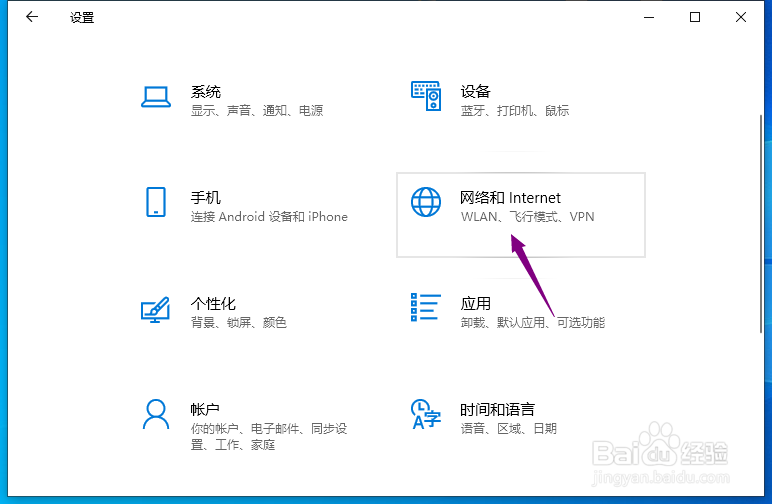Maximize the Settings window

point(695,17)
